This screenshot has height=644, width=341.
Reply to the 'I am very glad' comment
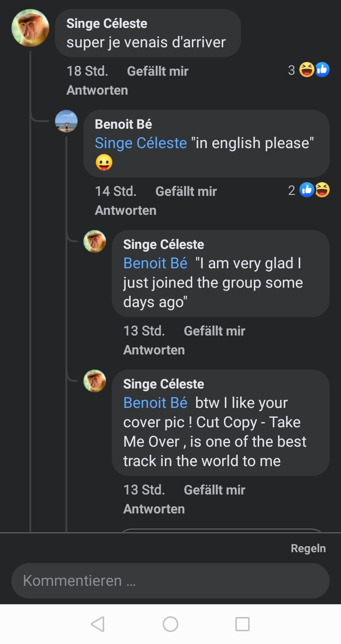(x=154, y=350)
